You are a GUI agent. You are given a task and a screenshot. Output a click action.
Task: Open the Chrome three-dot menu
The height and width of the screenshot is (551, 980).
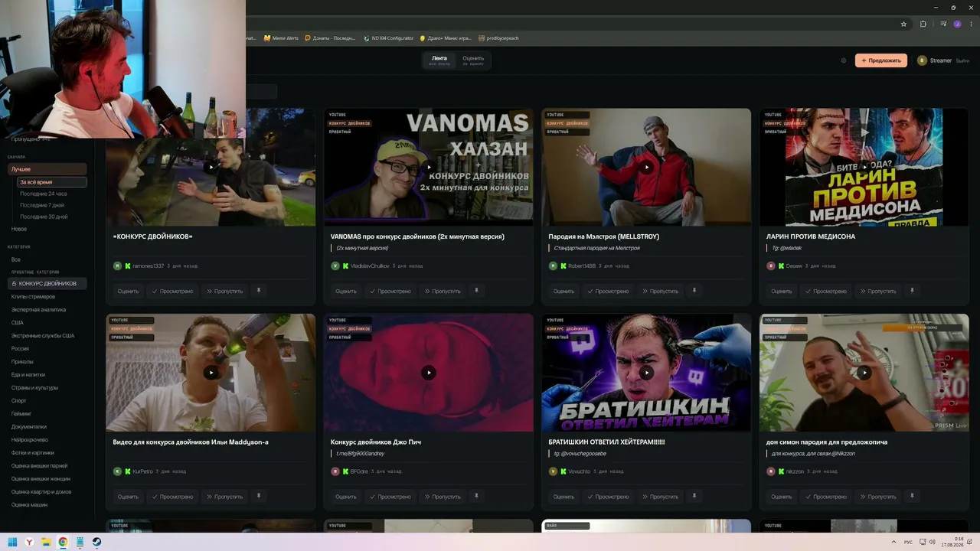click(x=971, y=24)
